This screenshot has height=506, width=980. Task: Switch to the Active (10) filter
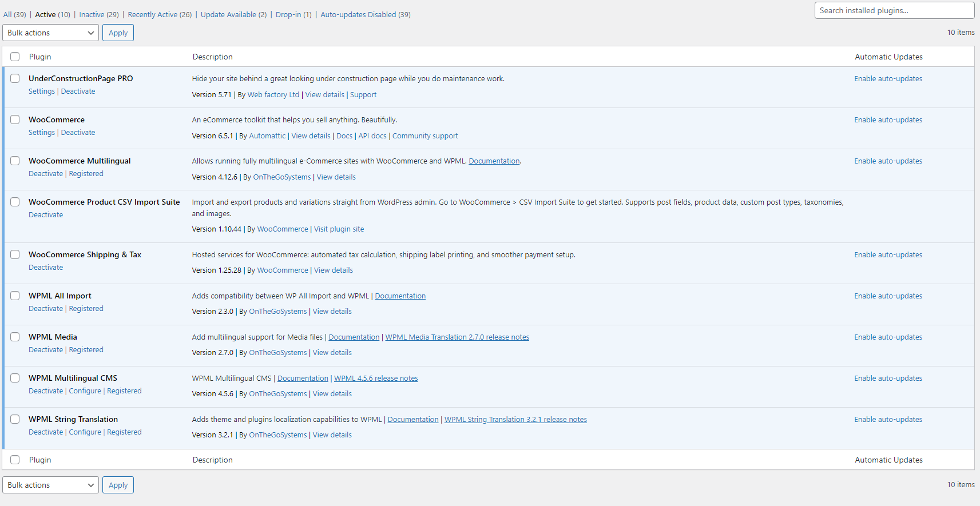point(53,14)
